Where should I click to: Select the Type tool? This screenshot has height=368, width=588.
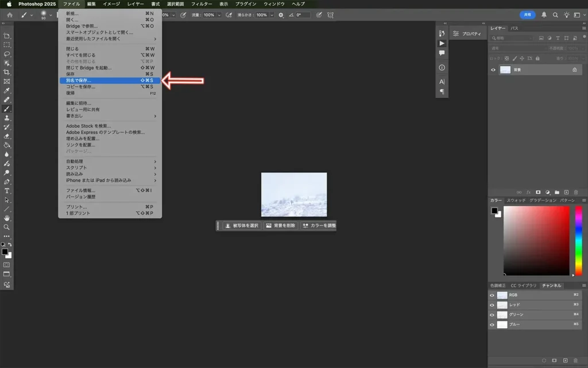pos(6,191)
